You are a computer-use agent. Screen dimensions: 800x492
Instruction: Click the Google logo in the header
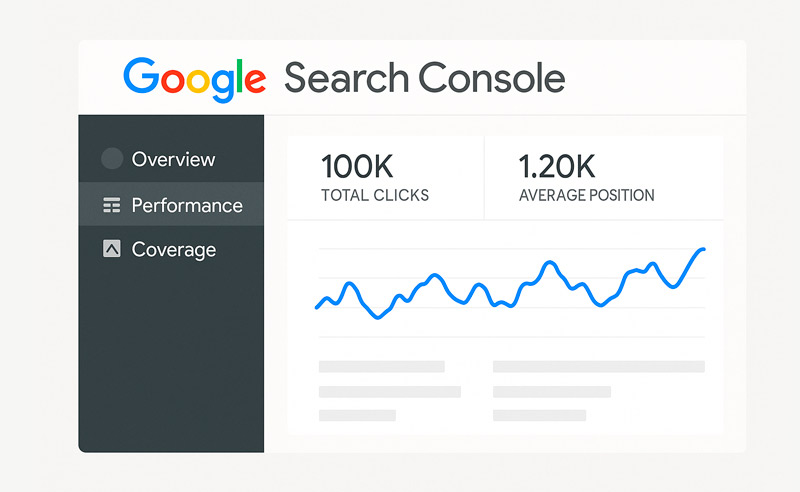tap(195, 78)
